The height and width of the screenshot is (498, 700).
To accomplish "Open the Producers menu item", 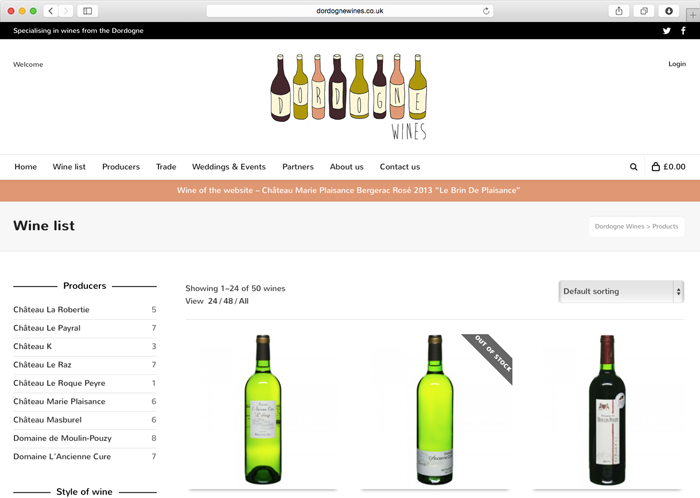I will tap(121, 167).
